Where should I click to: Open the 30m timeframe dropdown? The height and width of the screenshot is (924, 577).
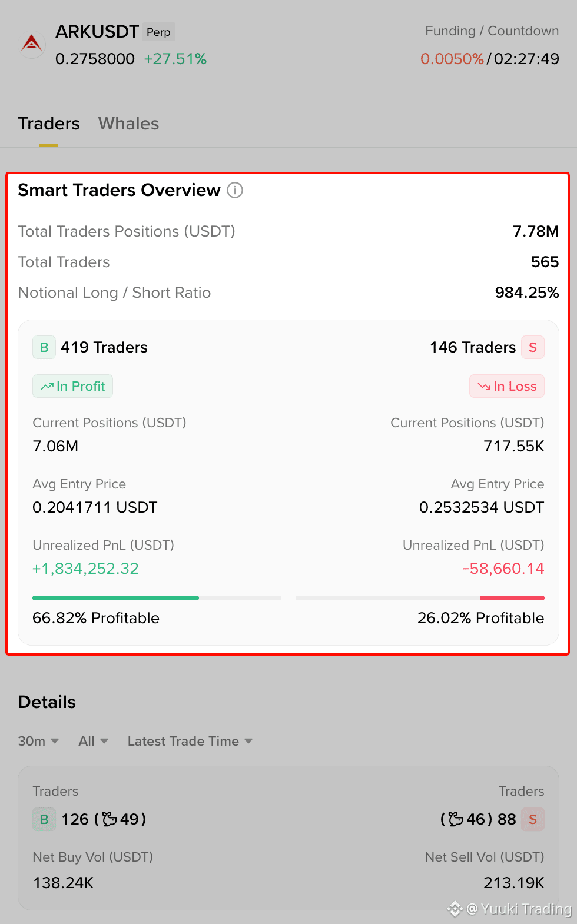(x=38, y=741)
